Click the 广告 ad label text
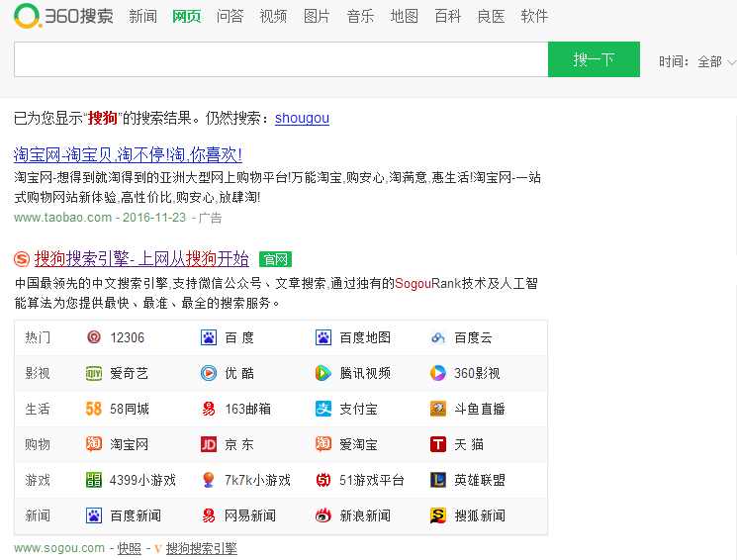Viewport: 737px width, 560px height. (210, 218)
